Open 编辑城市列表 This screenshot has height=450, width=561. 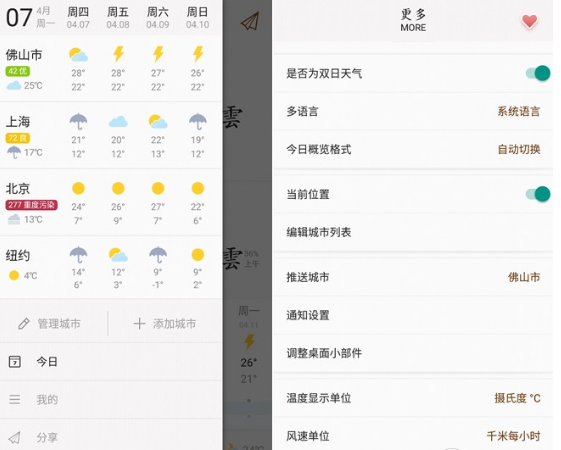coord(413,232)
